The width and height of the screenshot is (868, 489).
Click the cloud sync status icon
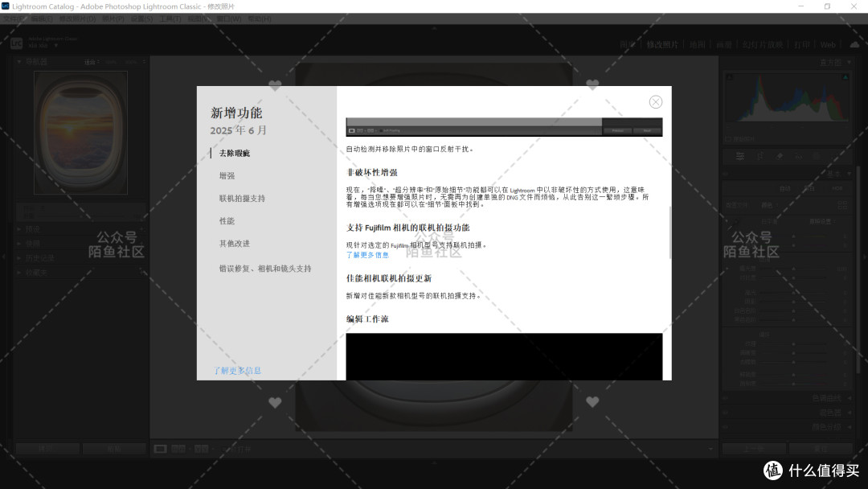(x=854, y=44)
